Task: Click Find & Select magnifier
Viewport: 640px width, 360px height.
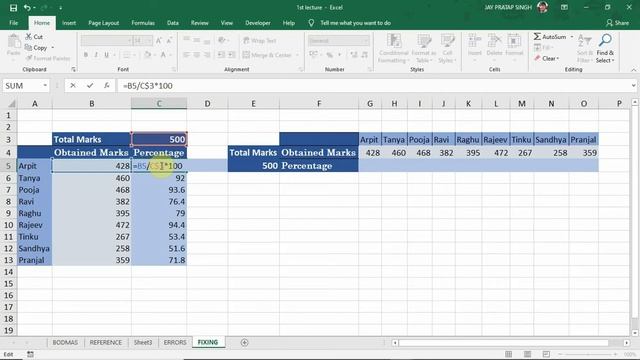Action: pos(605,49)
